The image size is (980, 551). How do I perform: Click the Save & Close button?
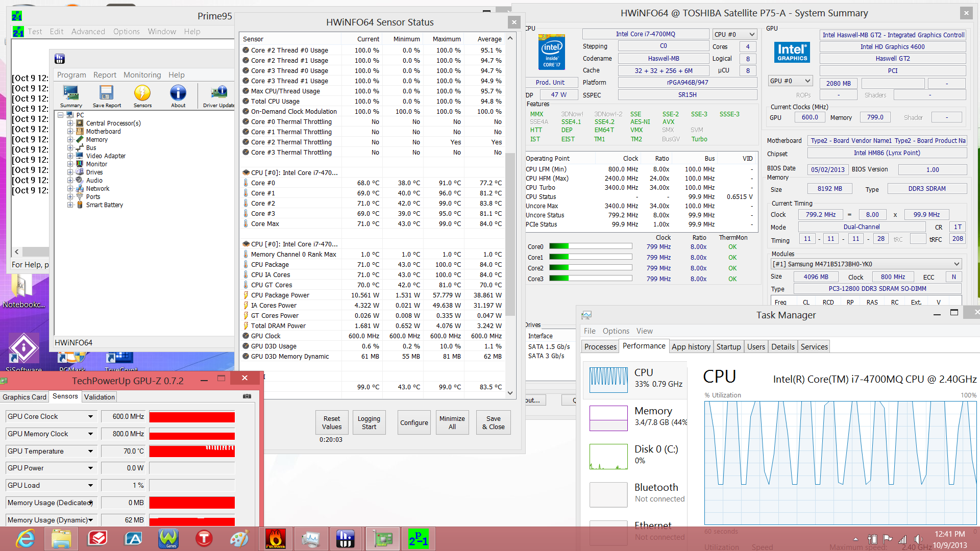click(x=494, y=422)
